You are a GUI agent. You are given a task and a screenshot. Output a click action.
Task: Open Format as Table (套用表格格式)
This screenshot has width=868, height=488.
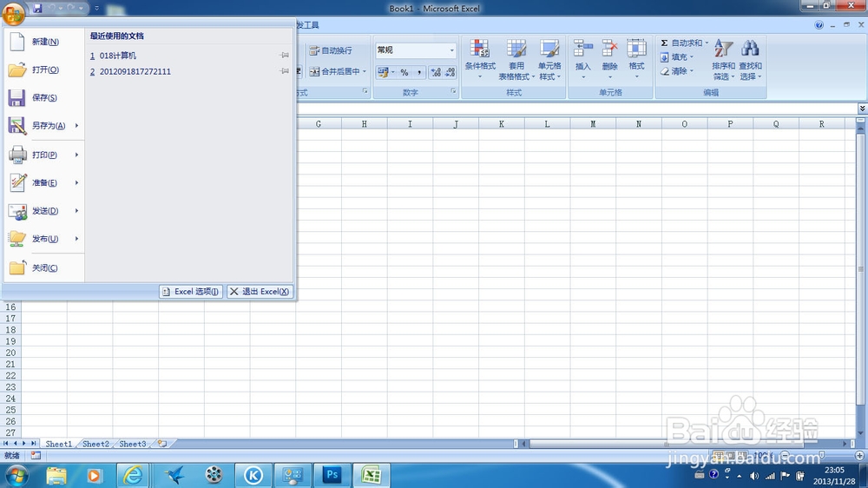516,59
